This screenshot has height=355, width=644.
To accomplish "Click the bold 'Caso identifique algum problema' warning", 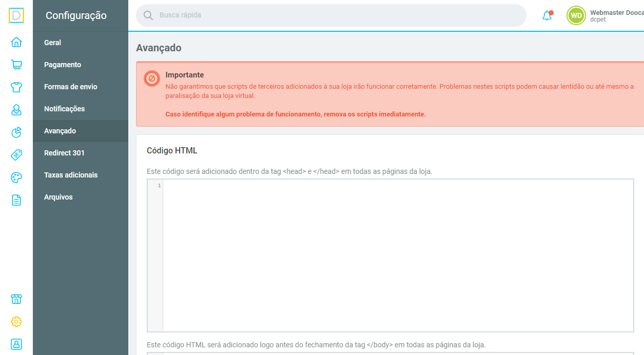I will click(296, 114).
